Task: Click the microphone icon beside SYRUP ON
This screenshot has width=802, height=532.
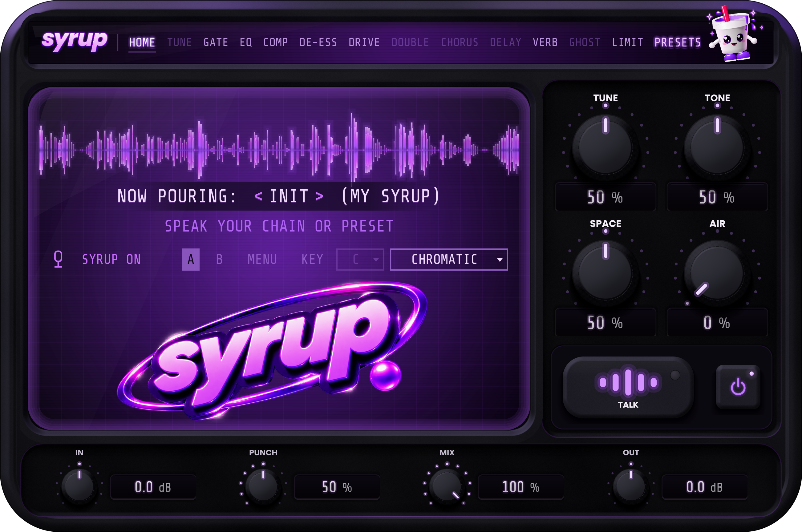Action: coord(59,259)
